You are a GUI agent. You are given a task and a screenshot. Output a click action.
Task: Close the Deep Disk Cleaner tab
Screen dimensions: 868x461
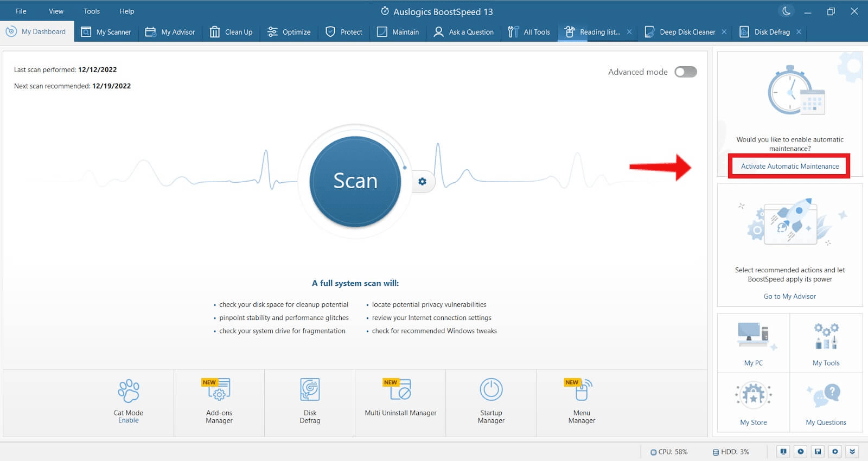(x=724, y=32)
